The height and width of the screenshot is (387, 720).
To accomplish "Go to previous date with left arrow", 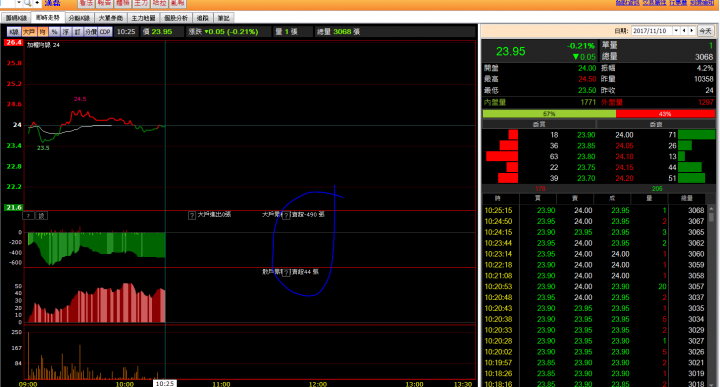I will click(684, 31).
